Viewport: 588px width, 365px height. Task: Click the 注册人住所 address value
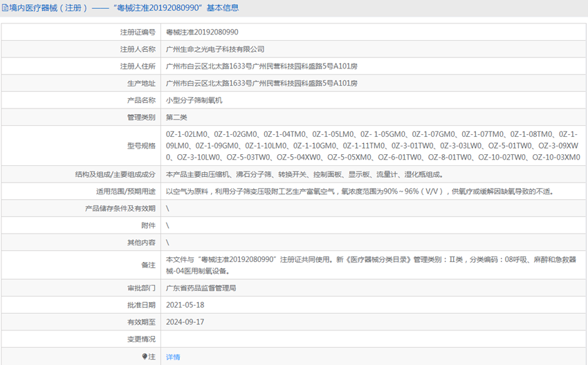pos(261,66)
